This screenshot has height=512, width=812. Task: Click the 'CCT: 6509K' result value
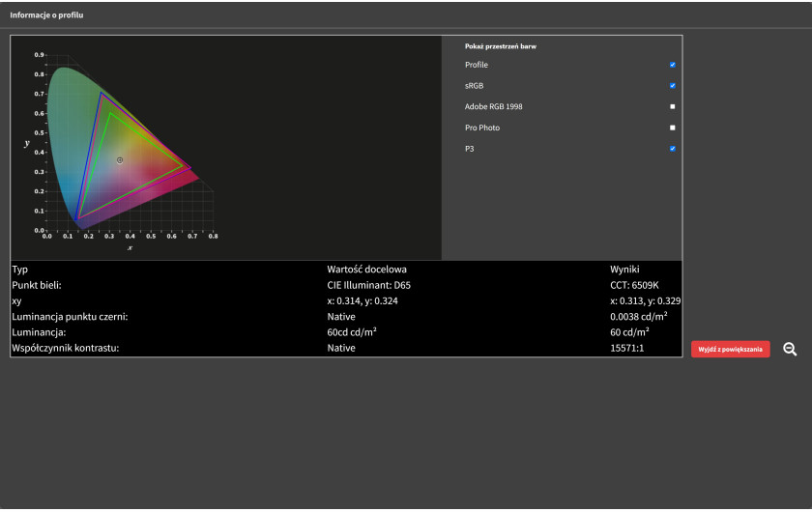634,285
